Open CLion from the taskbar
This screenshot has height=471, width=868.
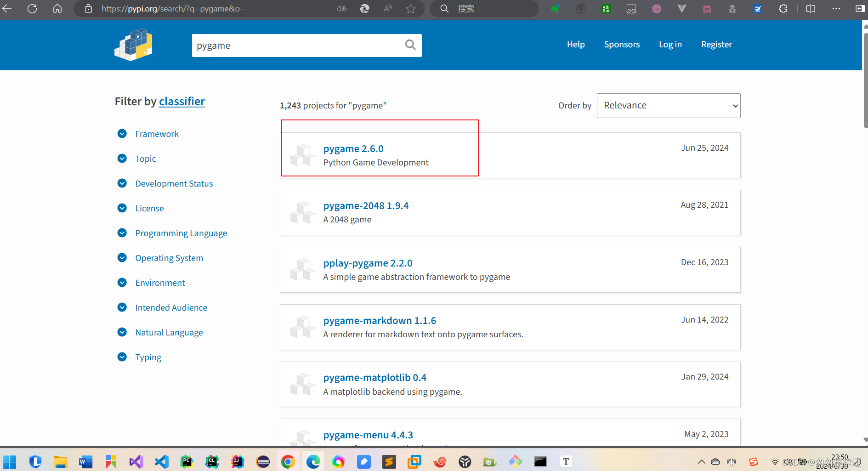point(212,461)
